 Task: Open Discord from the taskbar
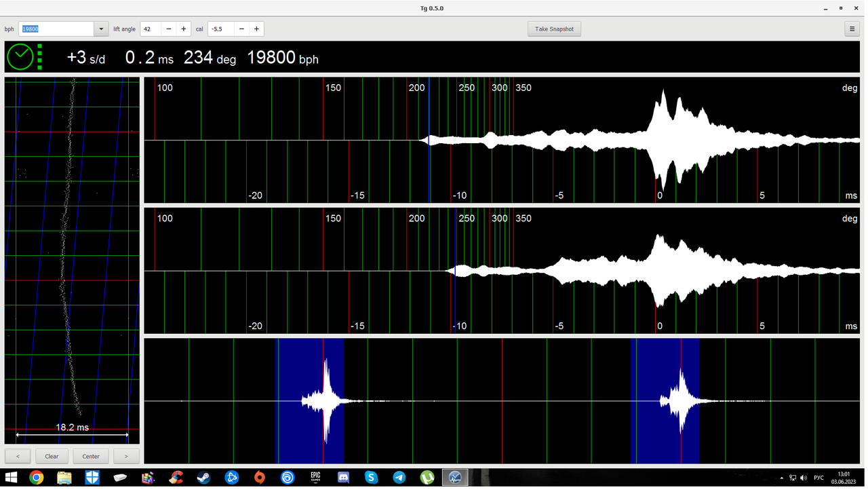tap(343, 478)
